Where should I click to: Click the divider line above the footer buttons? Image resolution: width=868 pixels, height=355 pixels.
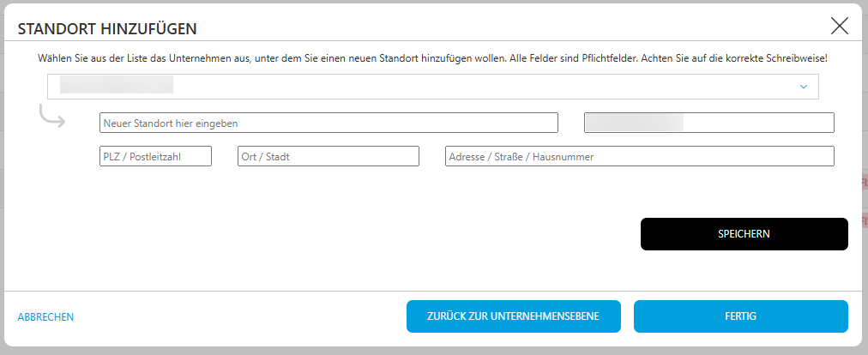434,290
